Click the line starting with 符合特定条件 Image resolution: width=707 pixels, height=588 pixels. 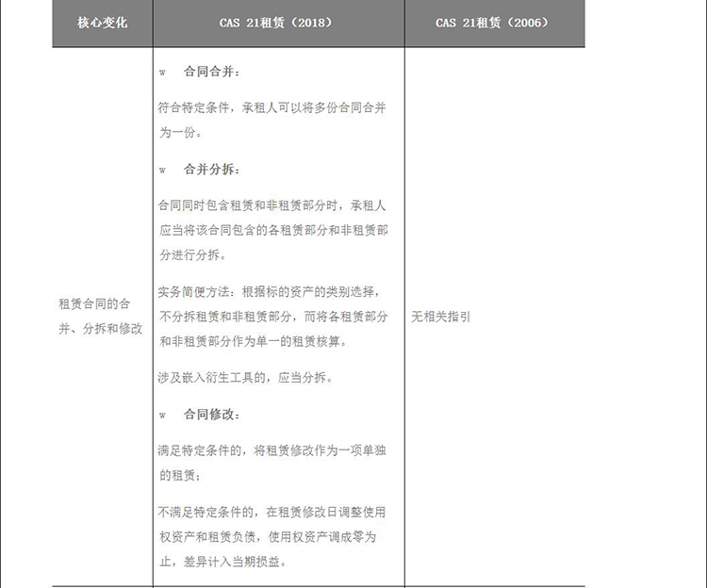[x=271, y=107]
